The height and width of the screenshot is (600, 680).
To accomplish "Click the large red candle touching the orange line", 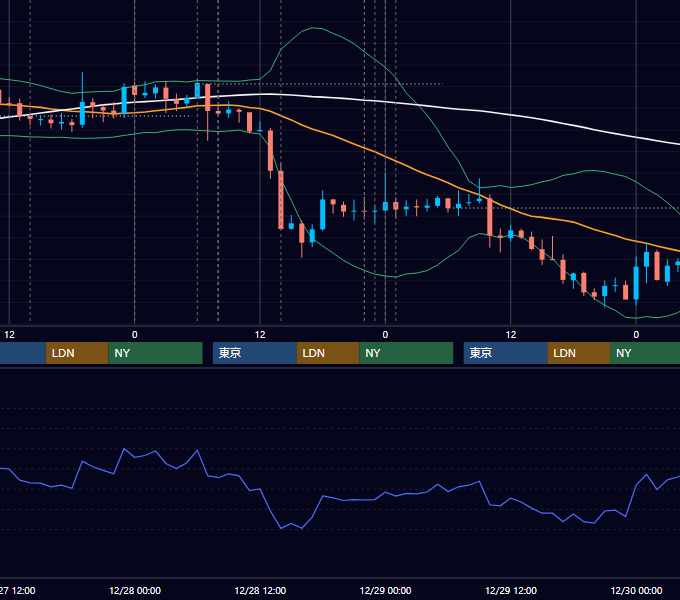I will [x=490, y=216].
